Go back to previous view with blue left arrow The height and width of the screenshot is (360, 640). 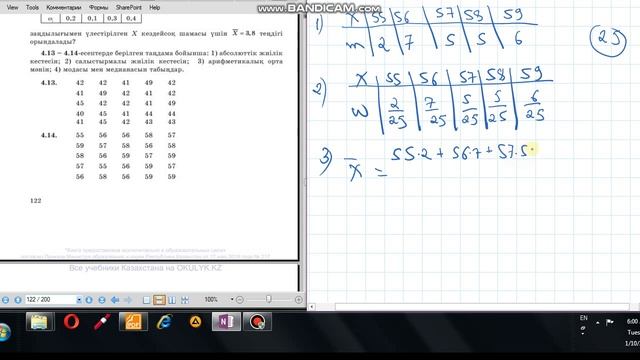point(115,300)
